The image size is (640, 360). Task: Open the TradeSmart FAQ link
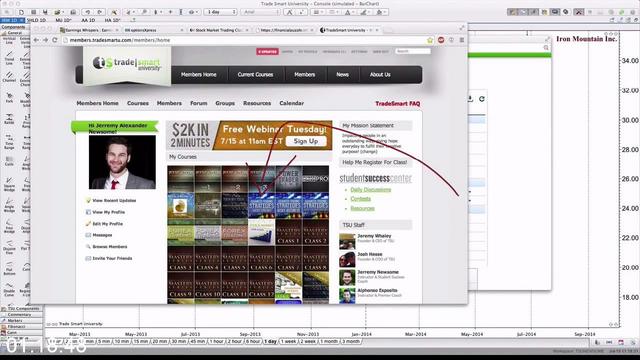[398, 104]
